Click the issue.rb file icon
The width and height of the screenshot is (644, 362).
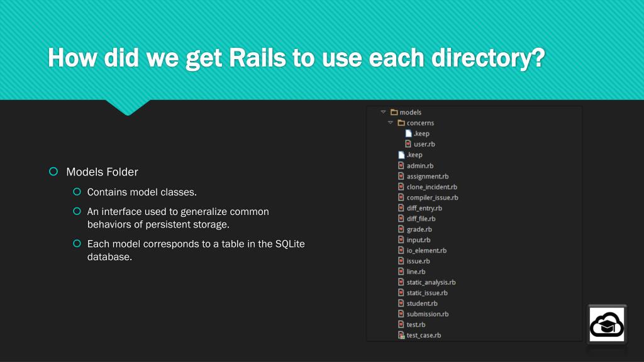[x=401, y=261]
